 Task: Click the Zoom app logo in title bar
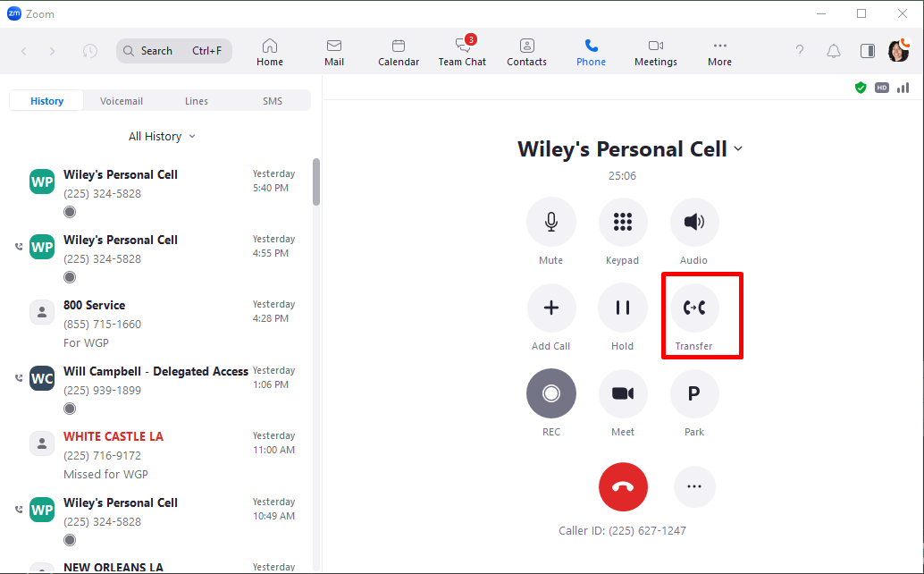point(14,13)
